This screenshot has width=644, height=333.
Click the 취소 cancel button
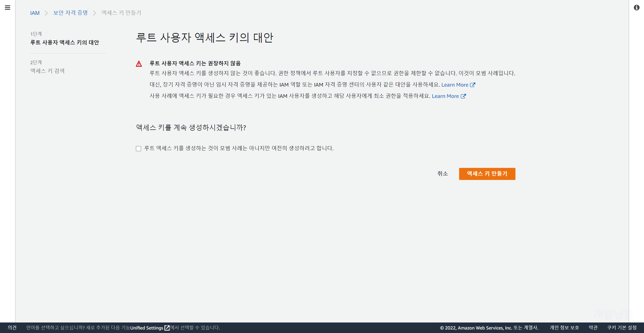coord(442,174)
